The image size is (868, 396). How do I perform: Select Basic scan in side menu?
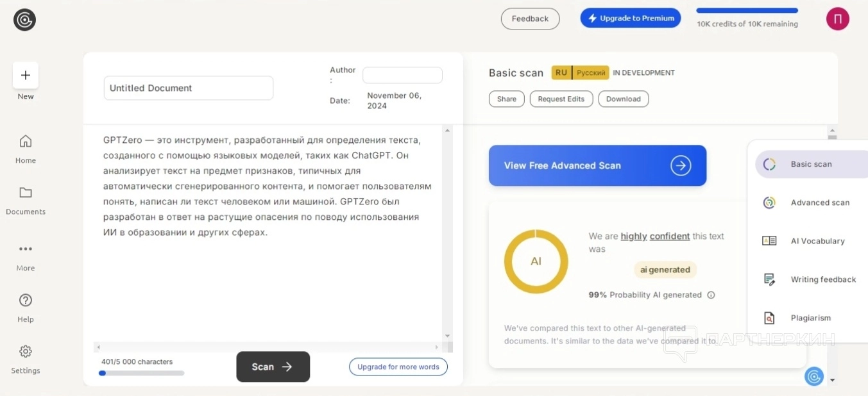coord(810,164)
